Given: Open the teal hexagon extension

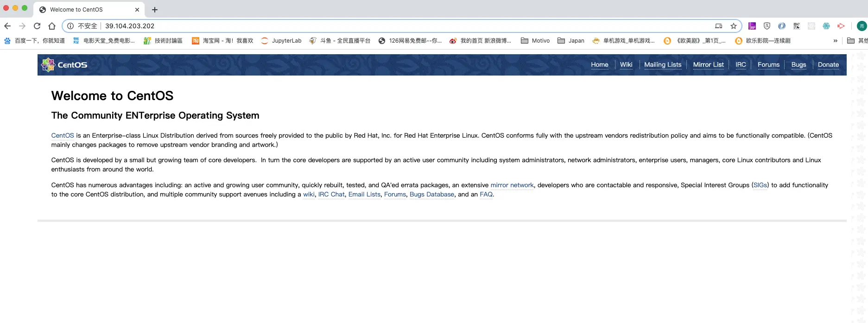Looking at the screenshot, I should (x=826, y=26).
